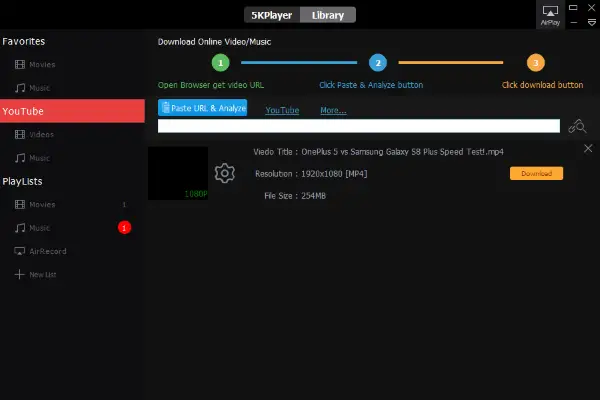Switch to the Library tab
Viewport: 600px width, 400px height.
point(328,15)
